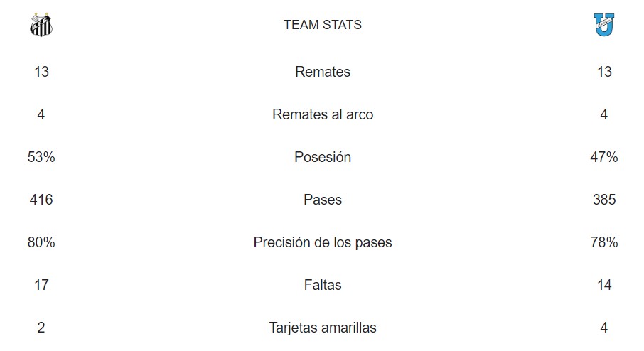
Task: Select Precisión de los pases label
Action: click(x=323, y=242)
